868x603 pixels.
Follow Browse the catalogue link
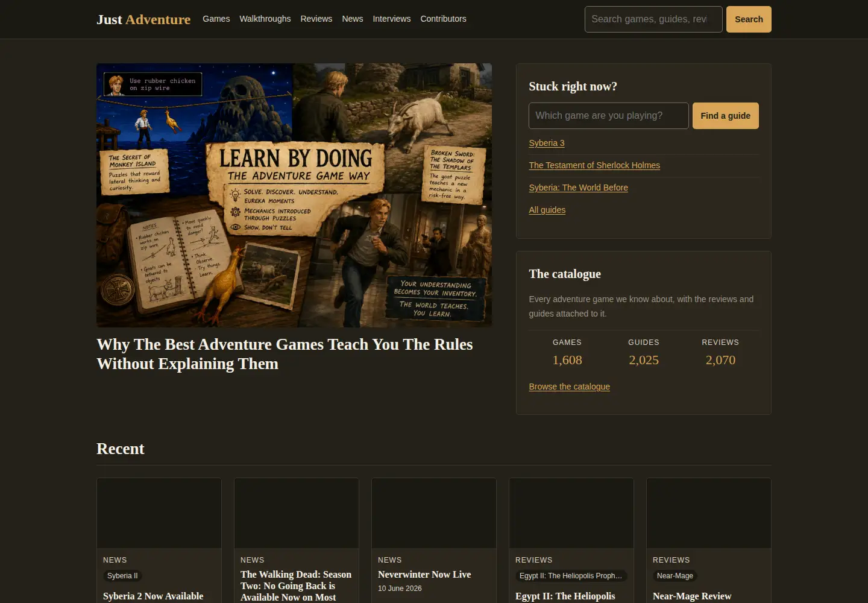[x=569, y=387]
